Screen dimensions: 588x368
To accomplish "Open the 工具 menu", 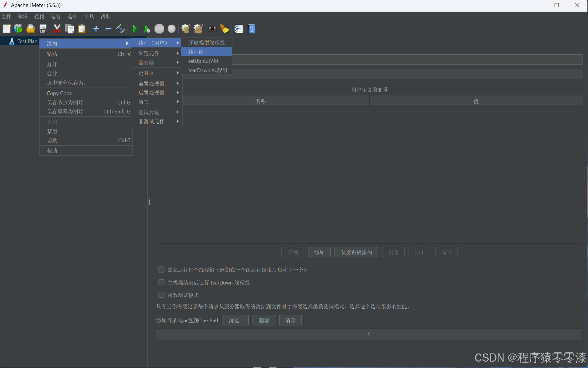I will tap(89, 16).
